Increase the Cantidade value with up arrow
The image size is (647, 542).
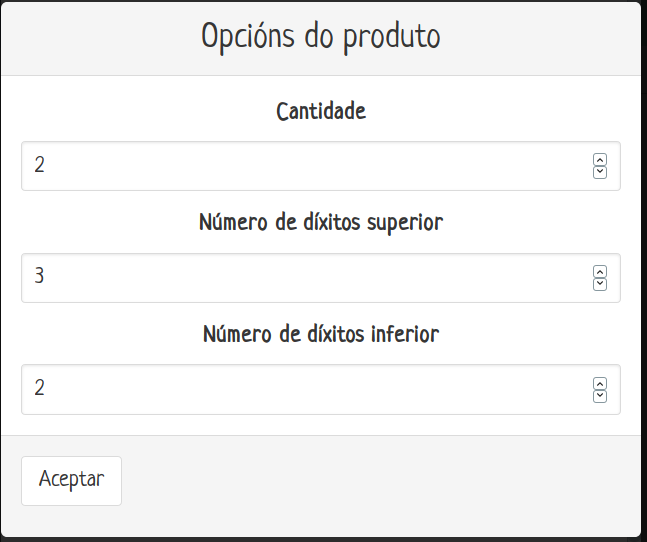click(x=600, y=160)
